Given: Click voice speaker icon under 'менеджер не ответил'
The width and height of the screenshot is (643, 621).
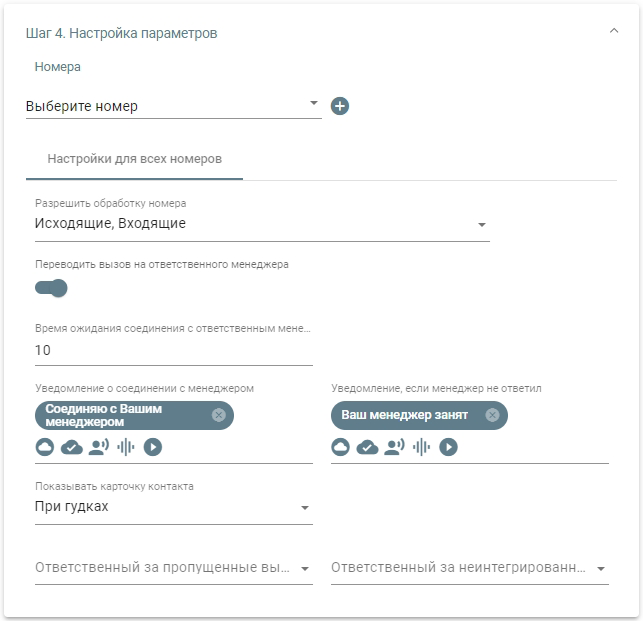Looking at the screenshot, I should pos(395,447).
